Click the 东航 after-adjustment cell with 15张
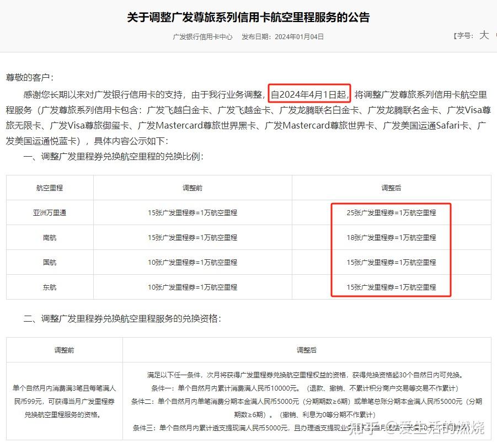The width and height of the screenshot is (497, 448). (392, 287)
